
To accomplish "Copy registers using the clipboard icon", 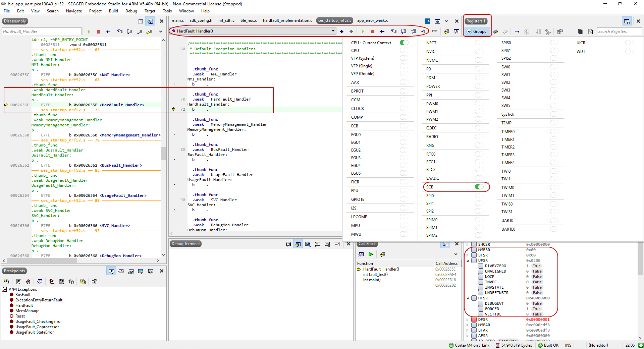I will point(580,31).
